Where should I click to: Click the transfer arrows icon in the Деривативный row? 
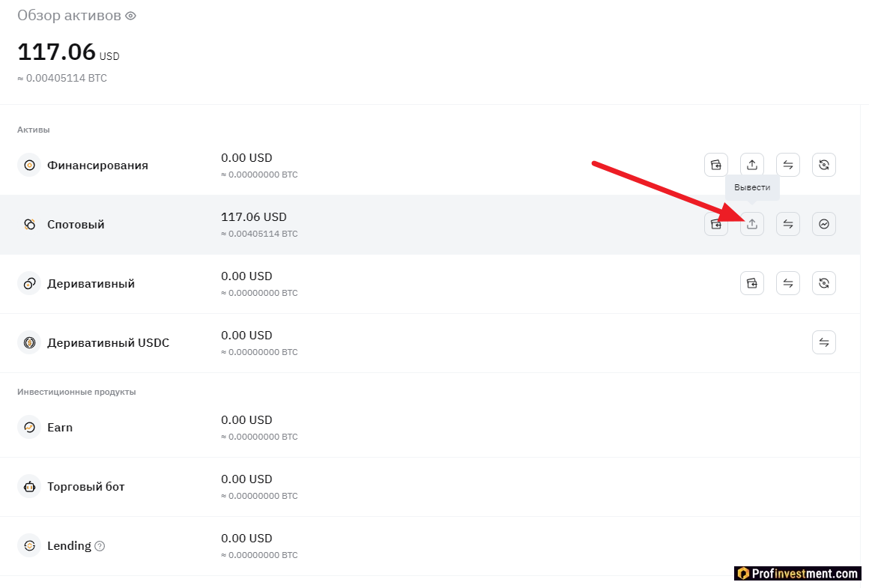click(788, 283)
